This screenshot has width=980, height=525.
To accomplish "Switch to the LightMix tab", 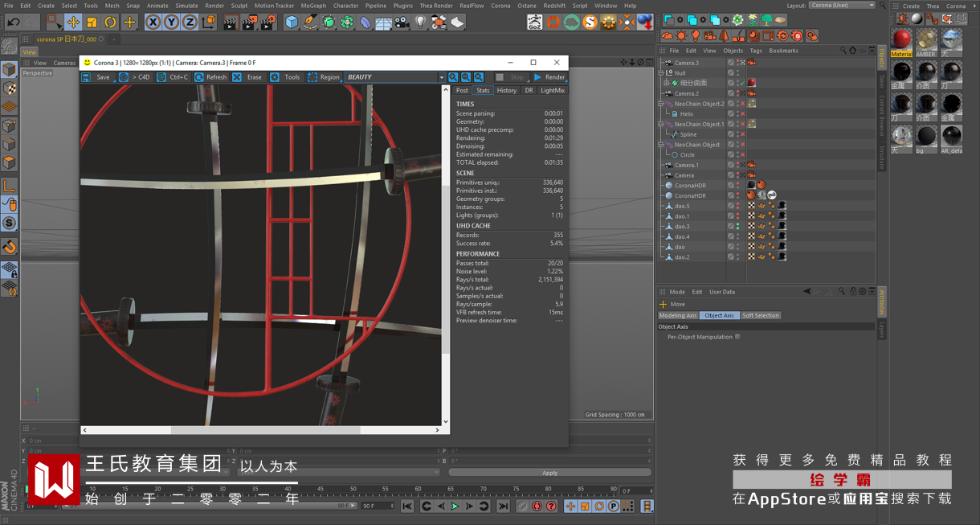I will point(552,91).
